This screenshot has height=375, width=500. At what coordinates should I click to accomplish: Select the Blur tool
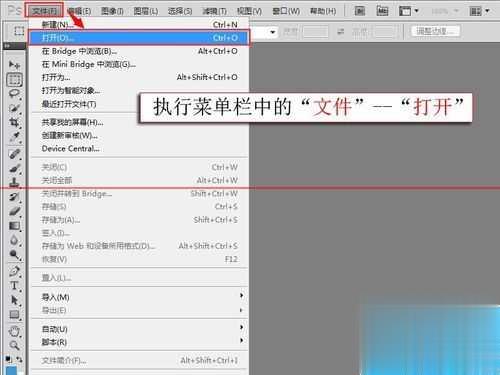point(14,240)
